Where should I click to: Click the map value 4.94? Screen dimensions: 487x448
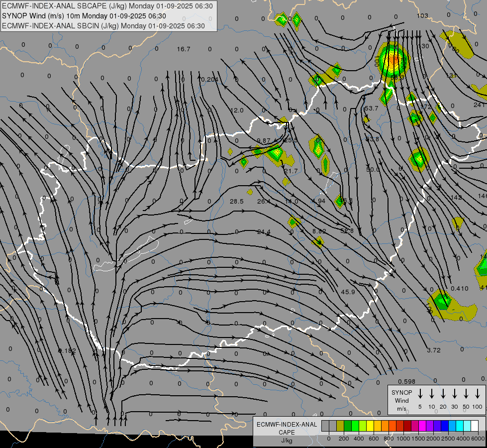(319, 201)
